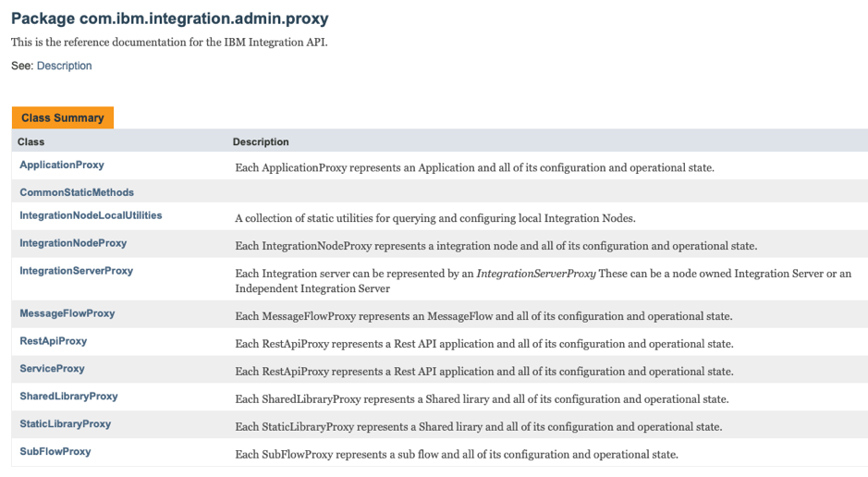Click the IBM Integration API intro sentence

coord(169,43)
